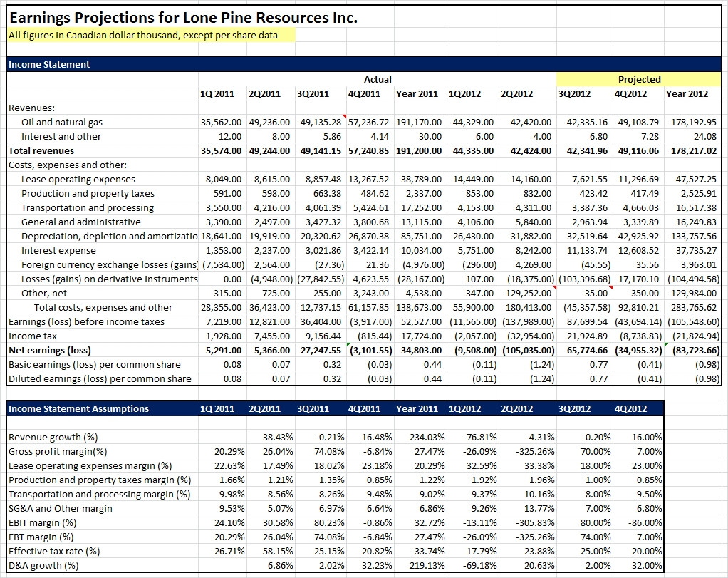The height and width of the screenshot is (578, 728).
Task: Select the Interest expense row label
Action: [58, 250]
